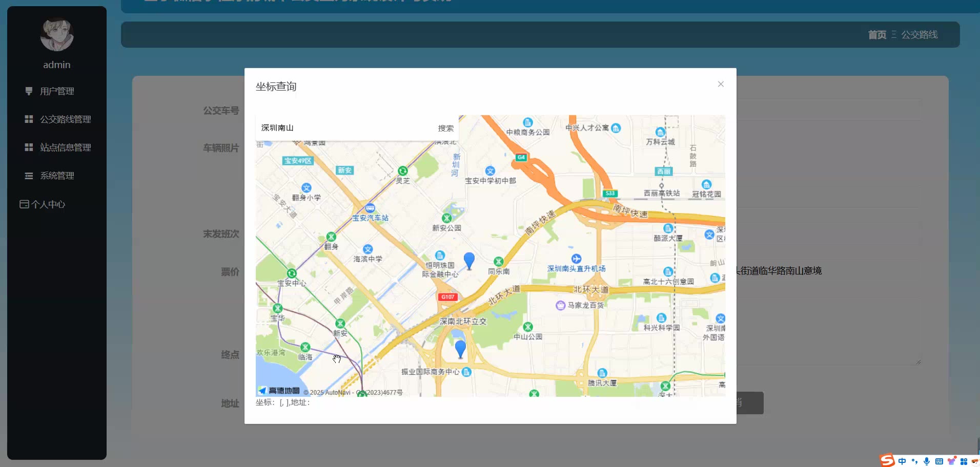The height and width of the screenshot is (467, 980).
Task: Click the 宝安中心 metro station icon
Action: 292,273
